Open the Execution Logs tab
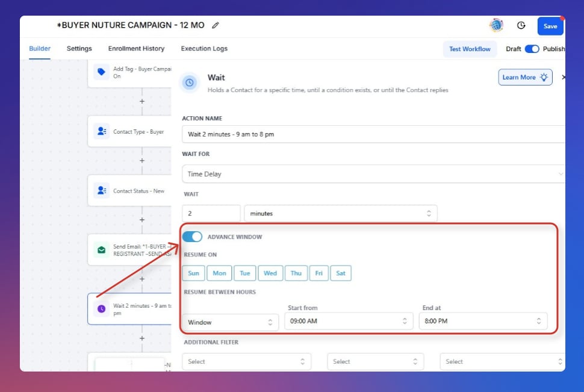The image size is (584, 392). [204, 48]
